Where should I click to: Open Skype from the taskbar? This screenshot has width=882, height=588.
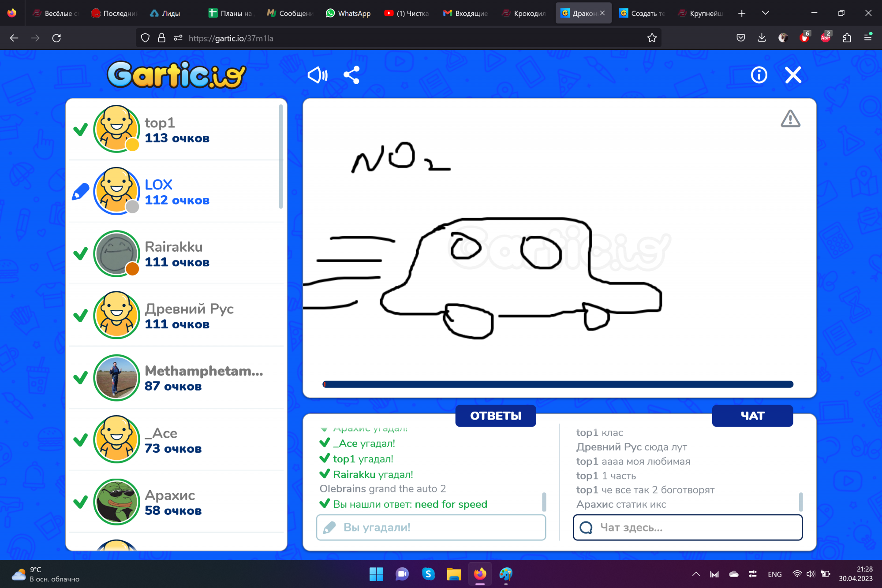click(x=428, y=574)
